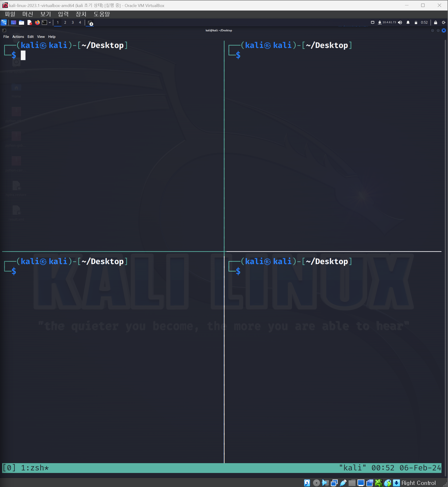The image size is (448, 487).
Task: Open the Help menu
Action: pyautogui.click(x=52, y=37)
